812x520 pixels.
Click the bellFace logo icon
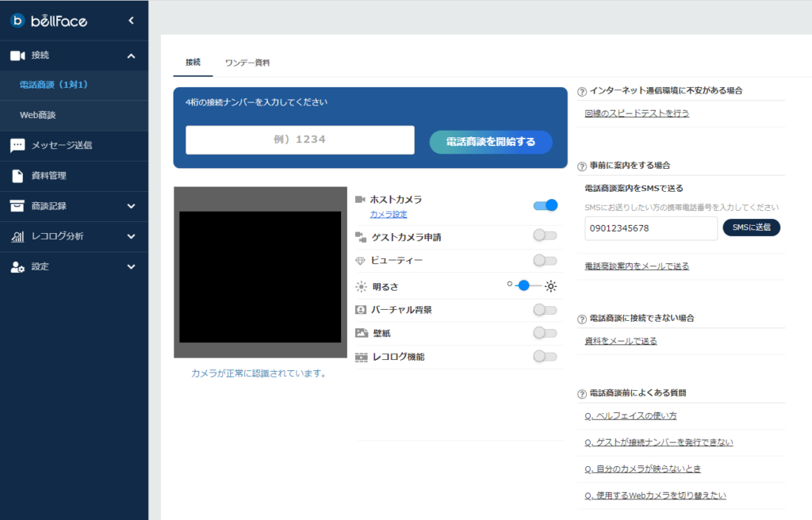tap(18, 21)
